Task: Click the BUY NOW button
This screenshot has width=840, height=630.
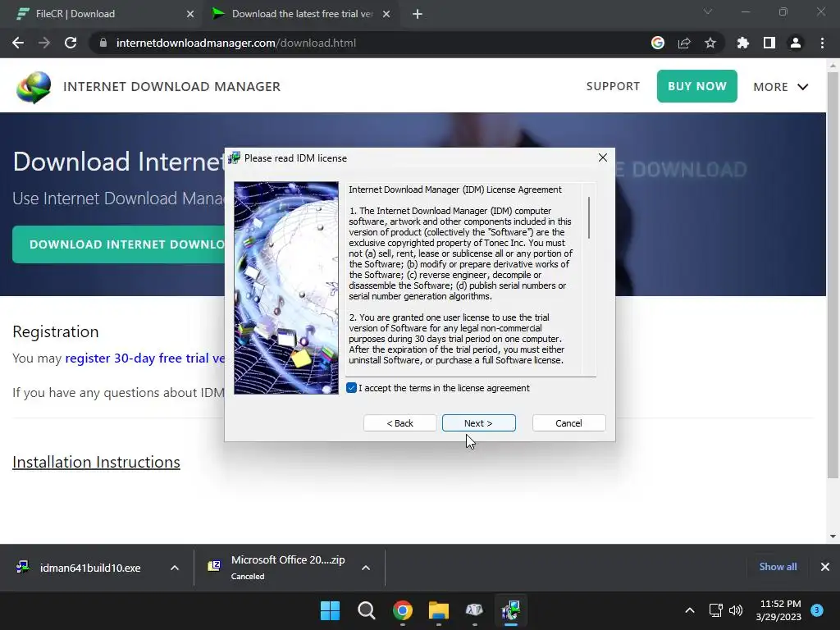Action: (697, 86)
